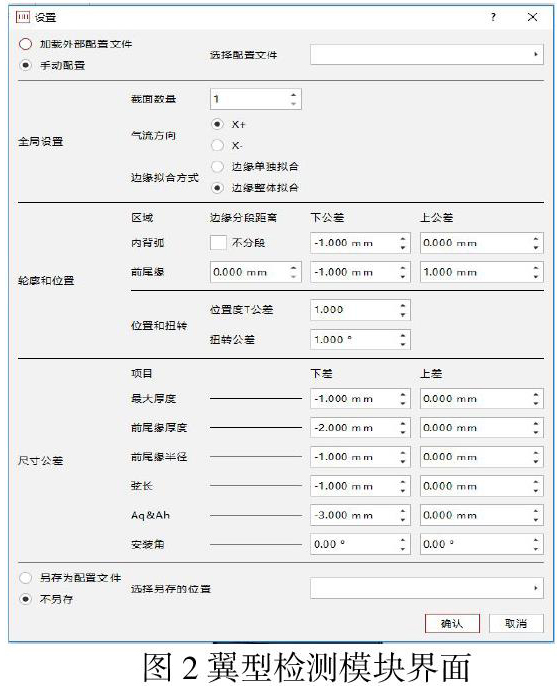Click 前尾缘 边缘分段距离 input field

tap(256, 272)
